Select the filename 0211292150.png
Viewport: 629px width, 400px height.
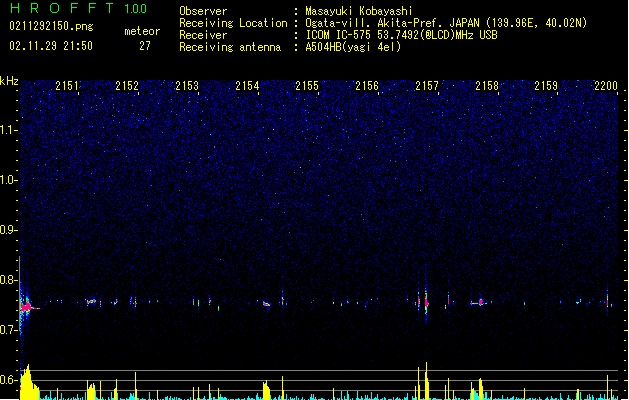tap(51, 26)
